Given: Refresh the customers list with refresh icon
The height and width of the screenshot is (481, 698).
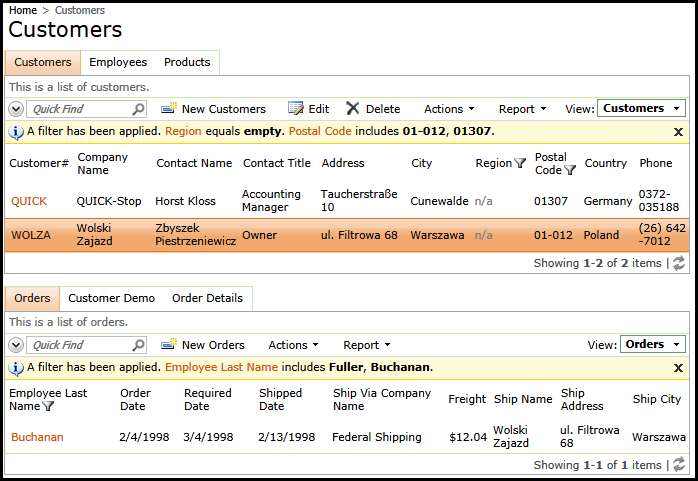Looking at the screenshot, I should 679,263.
